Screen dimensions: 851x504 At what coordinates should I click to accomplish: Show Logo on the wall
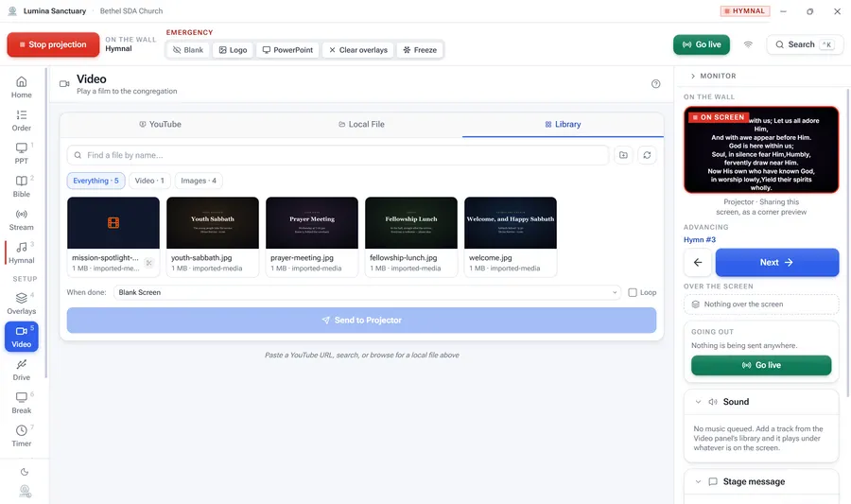(x=233, y=50)
